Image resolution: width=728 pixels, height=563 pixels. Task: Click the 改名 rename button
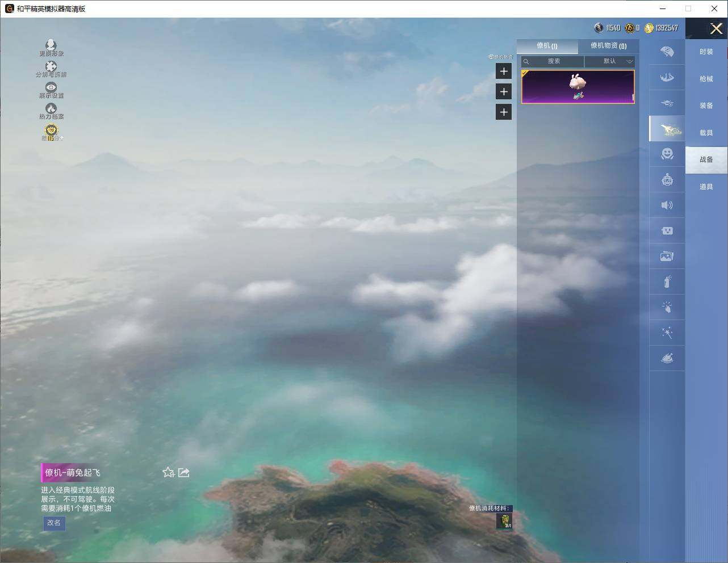pyautogui.click(x=54, y=523)
